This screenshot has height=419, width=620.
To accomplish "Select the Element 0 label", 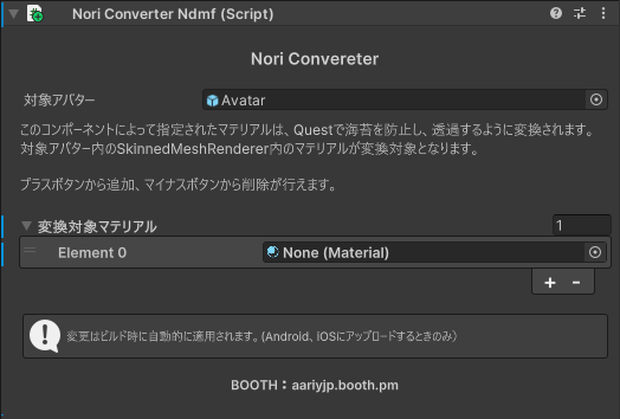I will coord(92,253).
